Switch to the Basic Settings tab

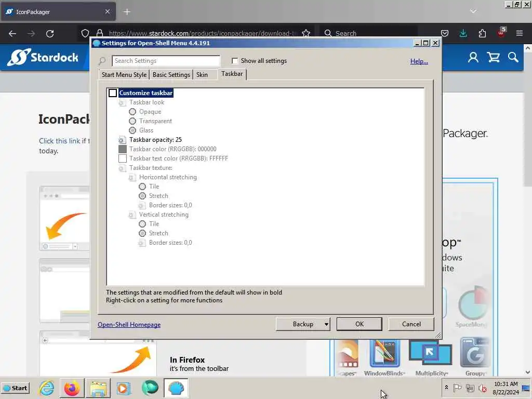tap(171, 75)
